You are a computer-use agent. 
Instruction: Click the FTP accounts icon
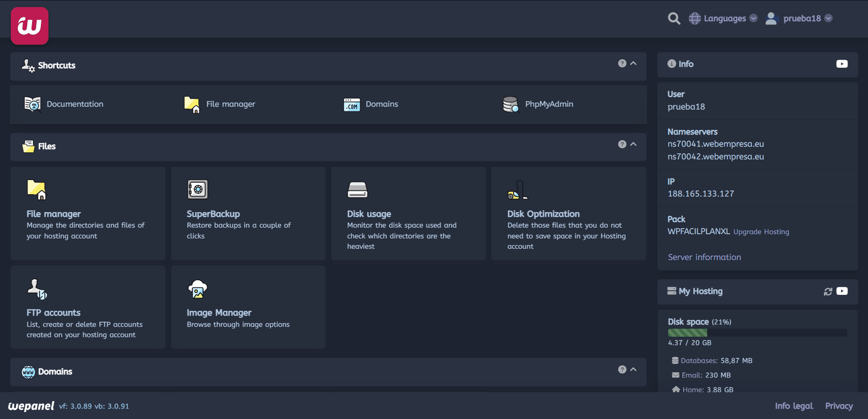37,289
